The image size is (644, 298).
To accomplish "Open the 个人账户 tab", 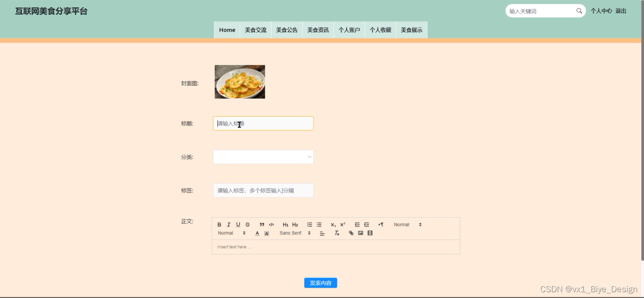I will [x=349, y=30].
